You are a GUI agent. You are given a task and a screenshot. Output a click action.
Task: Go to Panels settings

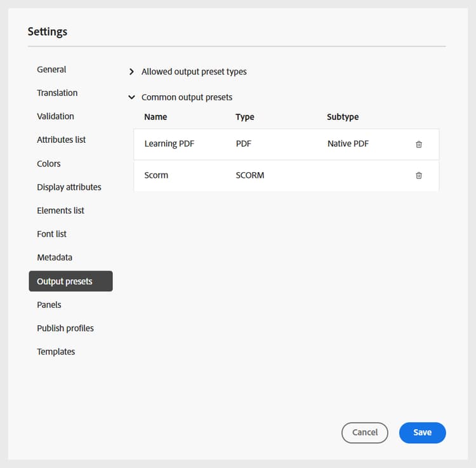[49, 305]
